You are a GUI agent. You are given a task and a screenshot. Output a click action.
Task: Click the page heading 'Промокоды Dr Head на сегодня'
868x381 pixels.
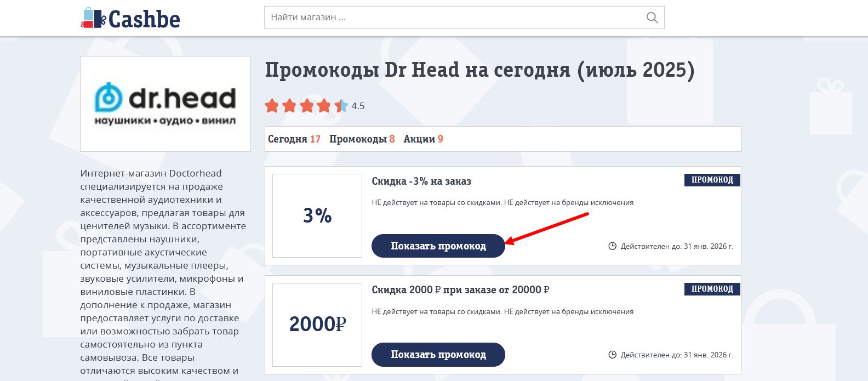coord(479,70)
